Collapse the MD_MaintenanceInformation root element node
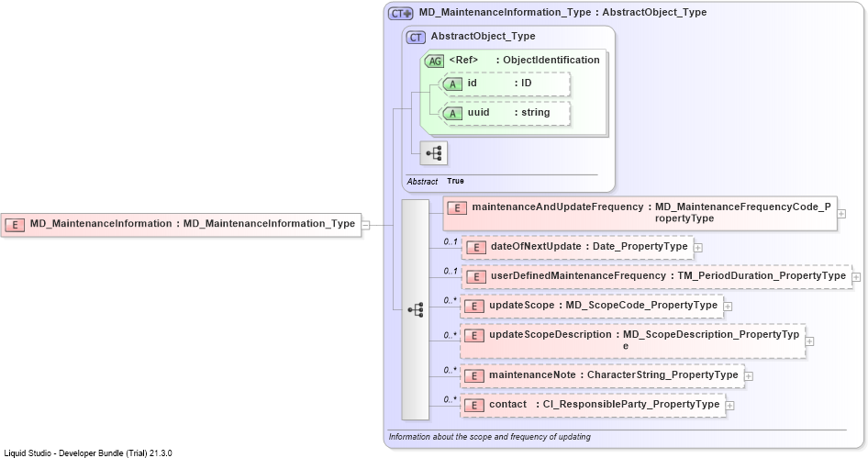Image resolution: width=868 pixels, height=458 pixels. pyautogui.click(x=366, y=225)
